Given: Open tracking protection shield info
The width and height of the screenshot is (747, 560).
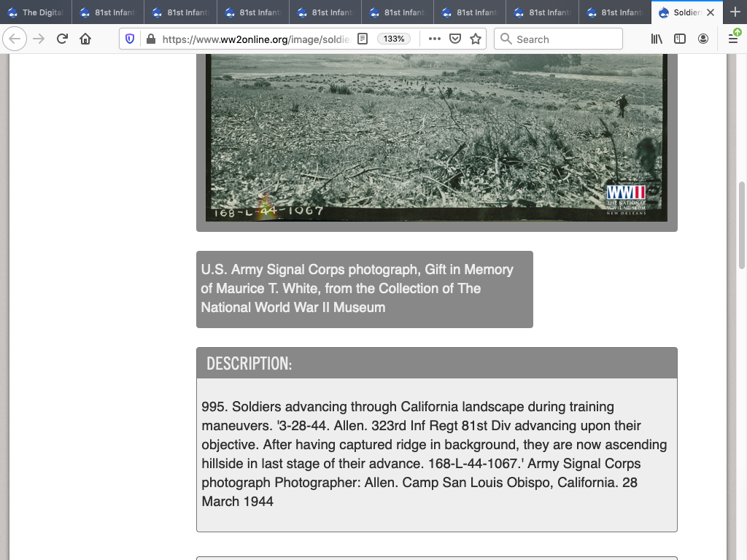Looking at the screenshot, I should point(131,39).
